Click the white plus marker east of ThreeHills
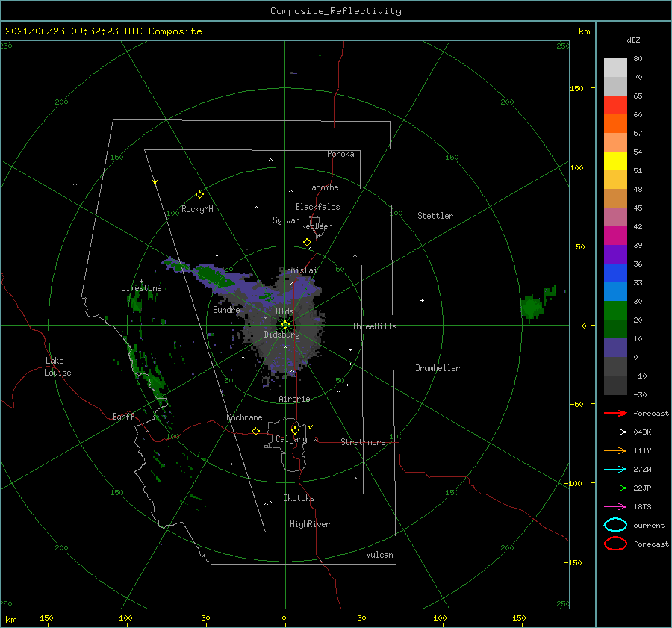The height and width of the screenshot is (628, 672). [x=422, y=300]
